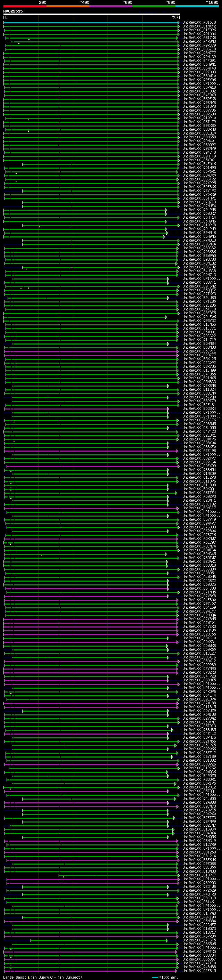This screenshot has height=980, width=222.
Task: Select label UniRef100_Q97J07
Action: pos(199,604)
